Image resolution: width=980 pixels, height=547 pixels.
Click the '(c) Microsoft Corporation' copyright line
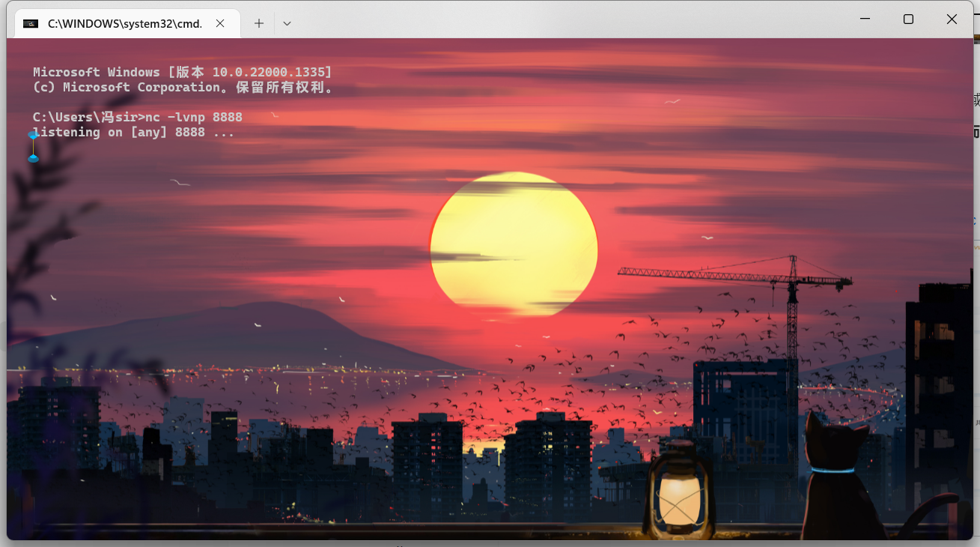tap(183, 87)
